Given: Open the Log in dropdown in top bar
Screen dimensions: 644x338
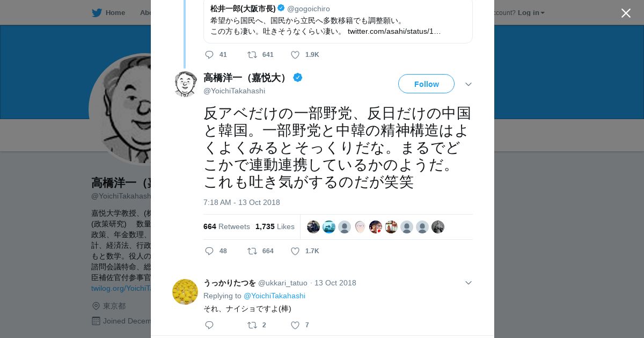Looking at the screenshot, I should pos(531,12).
